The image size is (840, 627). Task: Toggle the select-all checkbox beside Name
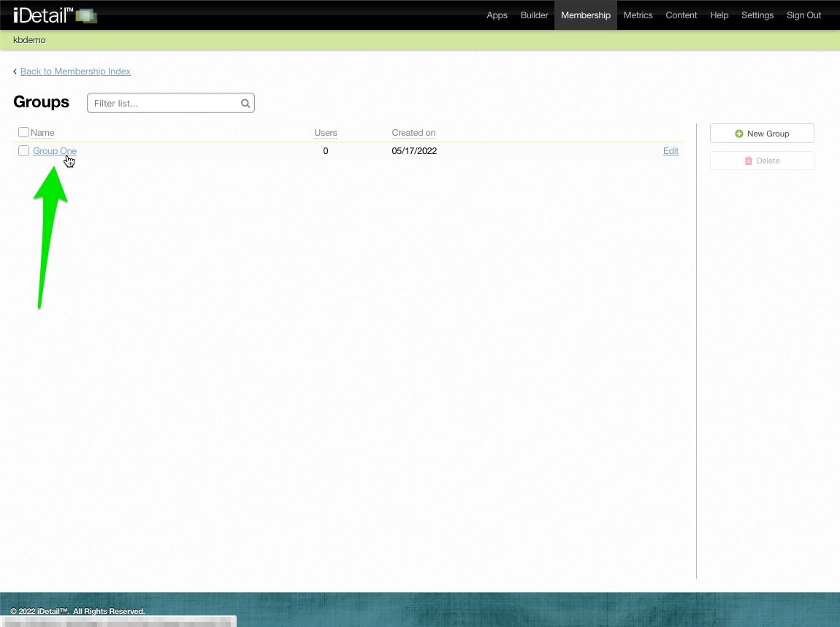(23, 132)
